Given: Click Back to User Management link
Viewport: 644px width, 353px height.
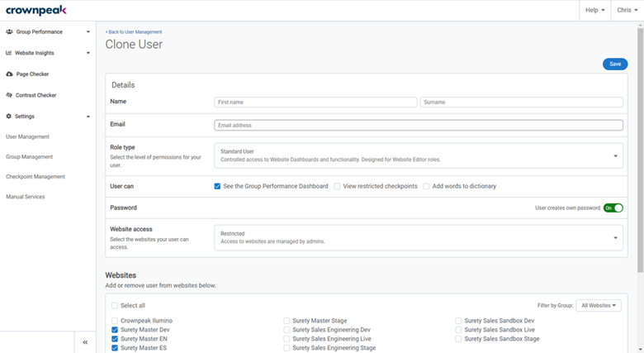Looking at the screenshot, I should (x=134, y=31).
